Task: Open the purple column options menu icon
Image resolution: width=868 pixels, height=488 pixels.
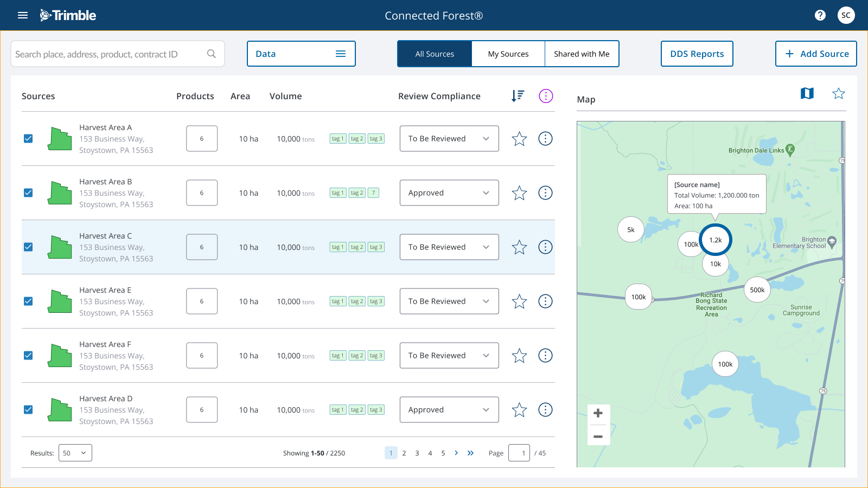Action: click(545, 96)
